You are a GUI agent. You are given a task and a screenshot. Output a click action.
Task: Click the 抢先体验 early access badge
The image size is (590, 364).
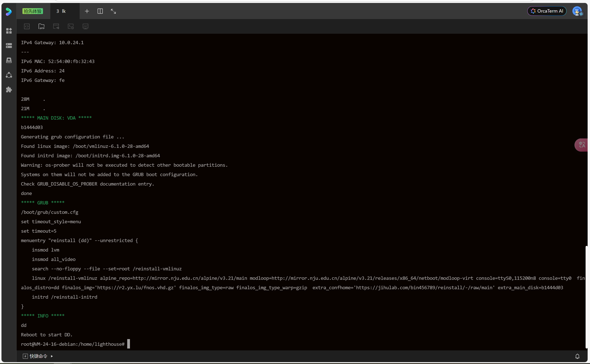pos(32,11)
